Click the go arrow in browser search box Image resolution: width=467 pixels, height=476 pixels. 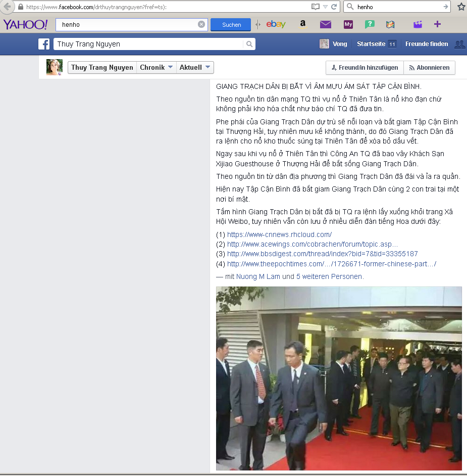point(445,7)
